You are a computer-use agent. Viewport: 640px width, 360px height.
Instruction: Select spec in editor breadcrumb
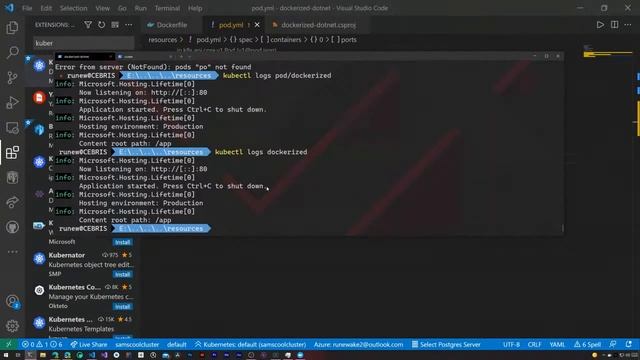click(246, 40)
